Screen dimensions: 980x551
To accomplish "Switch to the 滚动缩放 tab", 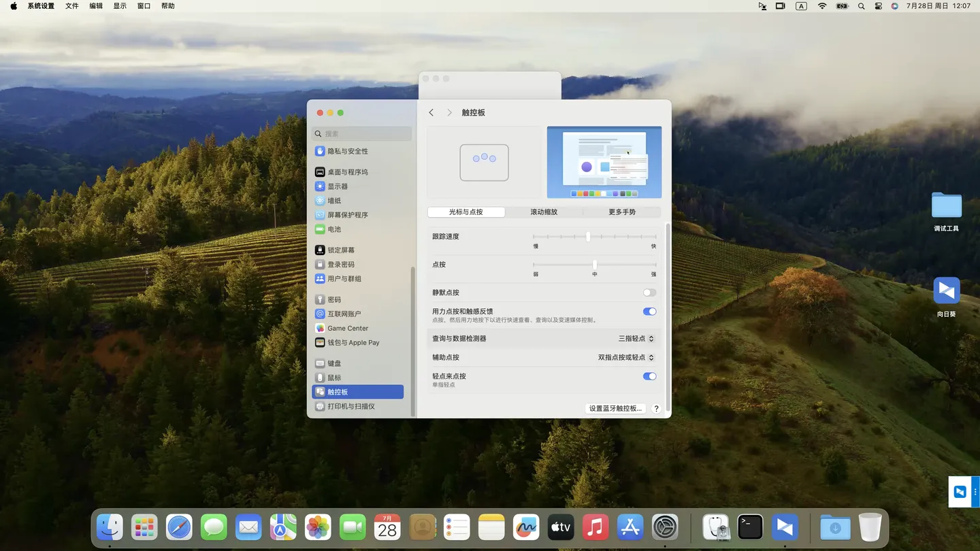I will click(544, 212).
